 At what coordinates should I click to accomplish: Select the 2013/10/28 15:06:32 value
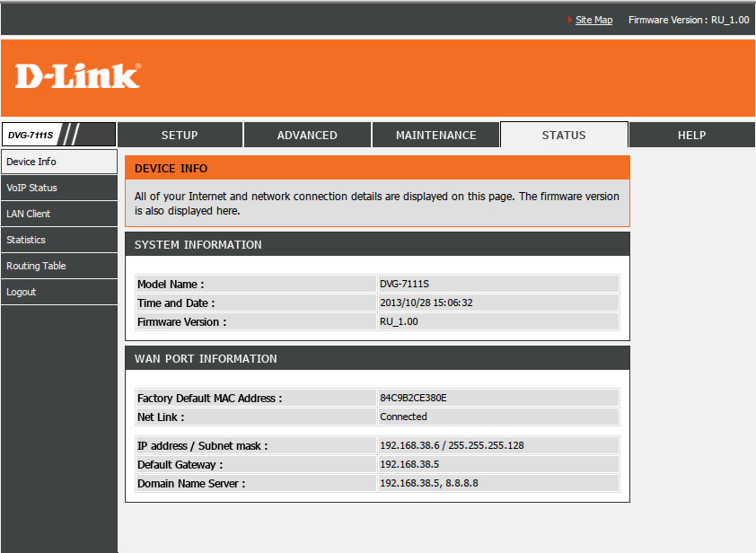[x=426, y=303]
